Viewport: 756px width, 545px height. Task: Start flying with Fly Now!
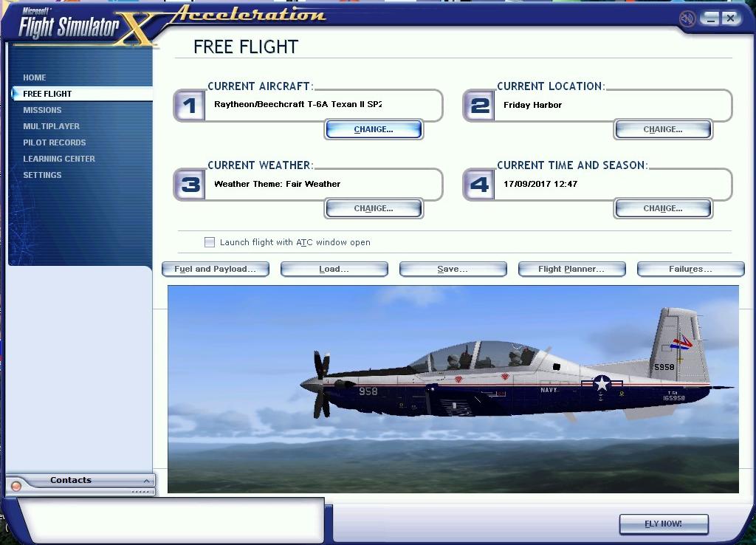(664, 524)
